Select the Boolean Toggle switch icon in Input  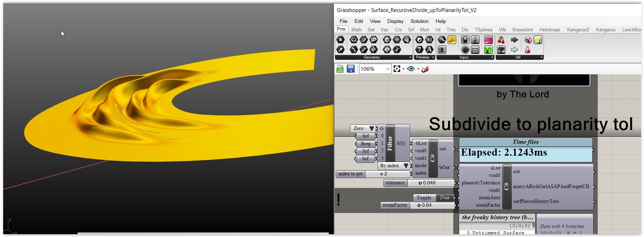coord(465,39)
